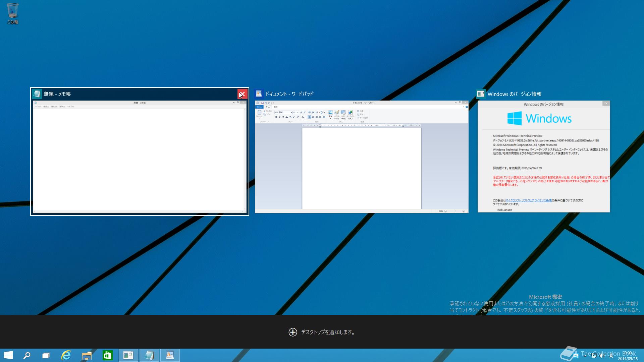This screenshot has height=362, width=644.
Task: Click the 無題 - メモ帳 thumbnail title text
Action: 57,94
